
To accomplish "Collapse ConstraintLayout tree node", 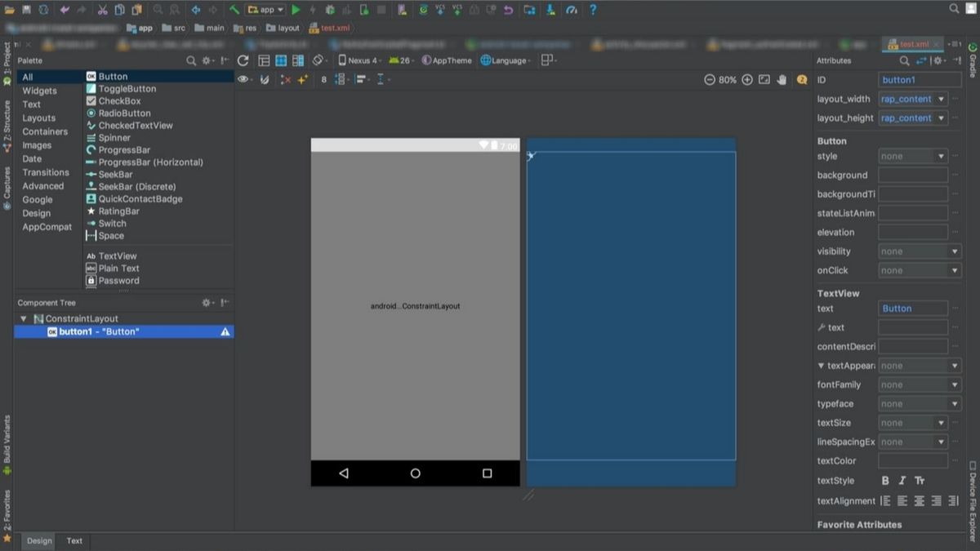I will click(x=24, y=319).
